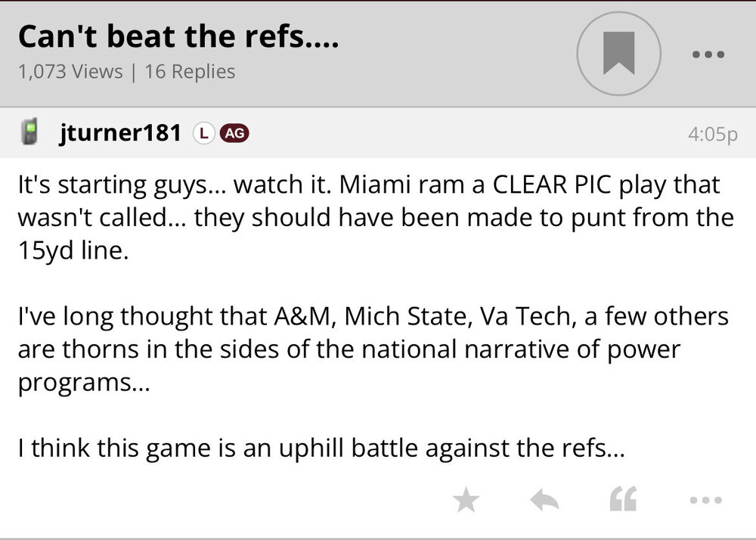Click the thread title "Can't beat the refs...."
The height and width of the screenshot is (540, 756).
tap(178, 36)
